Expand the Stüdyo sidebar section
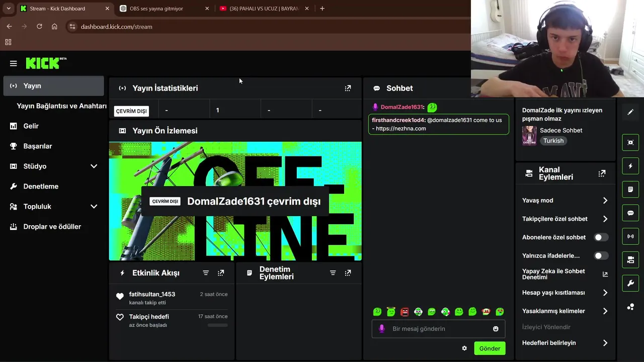 pos(94,166)
